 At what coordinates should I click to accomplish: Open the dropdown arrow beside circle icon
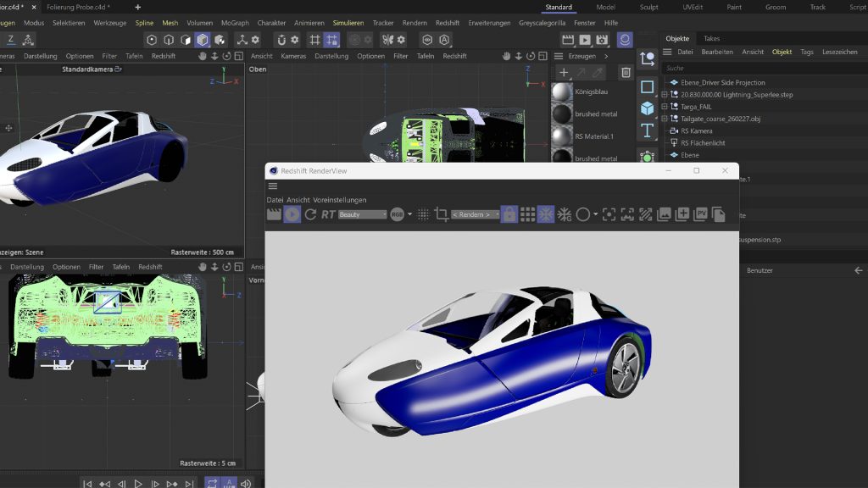point(596,214)
